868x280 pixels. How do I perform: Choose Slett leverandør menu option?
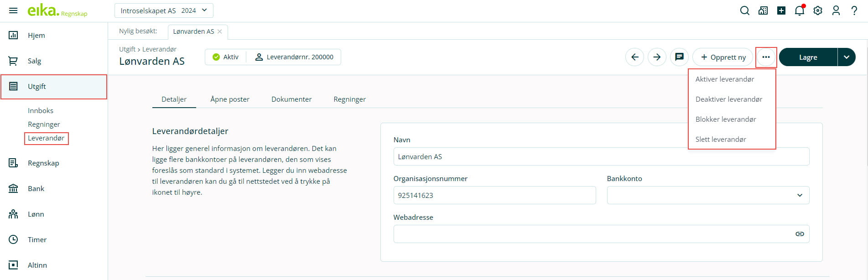coord(721,140)
